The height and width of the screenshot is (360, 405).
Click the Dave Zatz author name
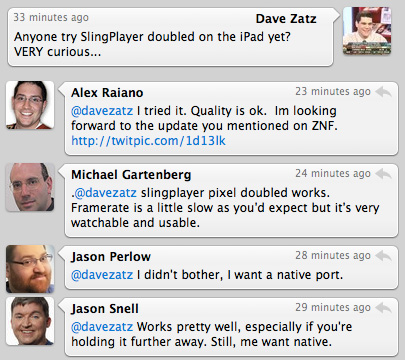(x=286, y=19)
